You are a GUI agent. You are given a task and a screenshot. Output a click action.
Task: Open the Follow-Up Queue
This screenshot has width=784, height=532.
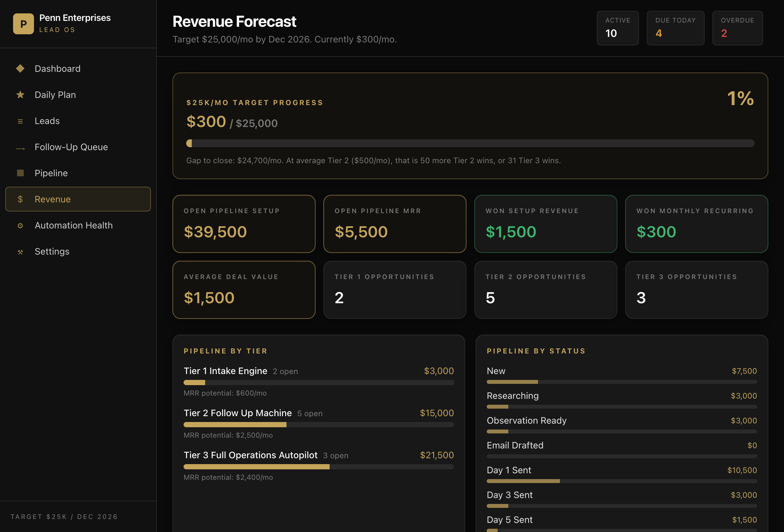[78, 147]
